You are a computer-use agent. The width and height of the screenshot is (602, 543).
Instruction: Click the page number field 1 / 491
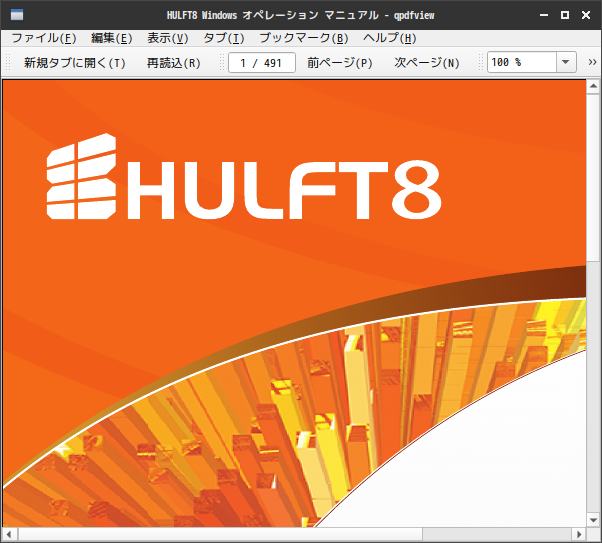click(x=261, y=63)
